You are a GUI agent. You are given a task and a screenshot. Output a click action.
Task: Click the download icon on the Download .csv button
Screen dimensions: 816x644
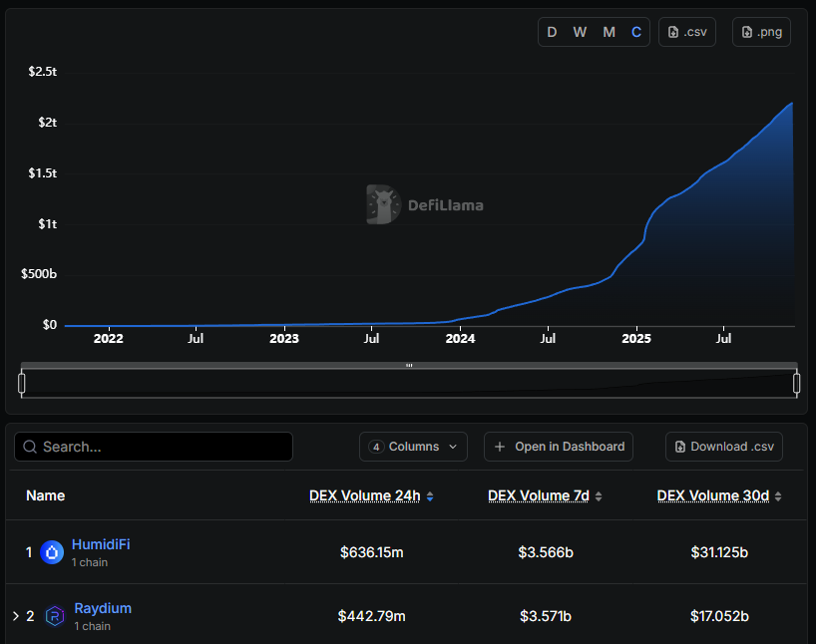click(679, 446)
